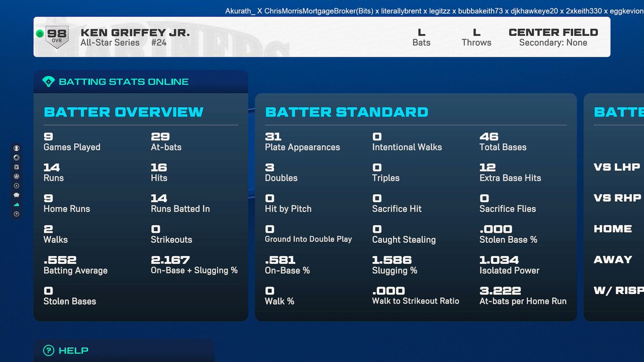This screenshot has height=362, width=644.
Task: Open the card stack icon in the sidebar
Action: (17, 195)
